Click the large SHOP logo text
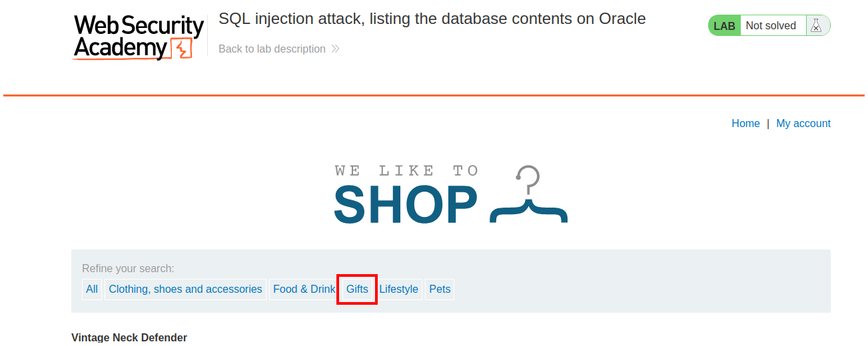868x346 pixels. pyautogui.click(x=406, y=204)
